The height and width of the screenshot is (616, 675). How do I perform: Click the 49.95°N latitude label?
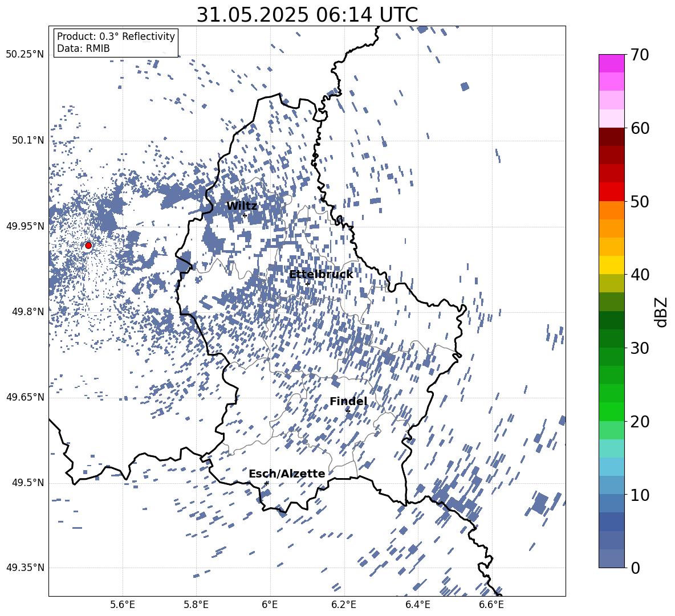coord(25,226)
